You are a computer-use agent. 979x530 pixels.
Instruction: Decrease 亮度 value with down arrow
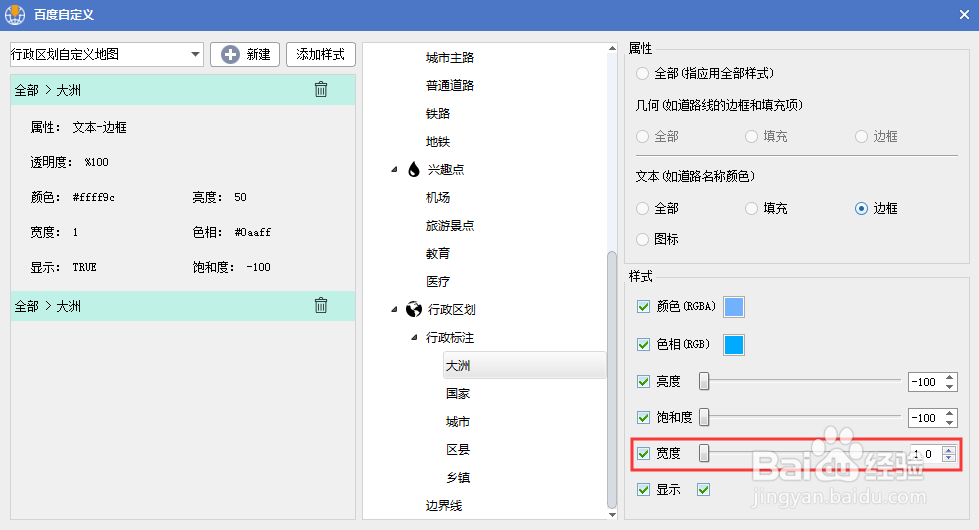950,386
